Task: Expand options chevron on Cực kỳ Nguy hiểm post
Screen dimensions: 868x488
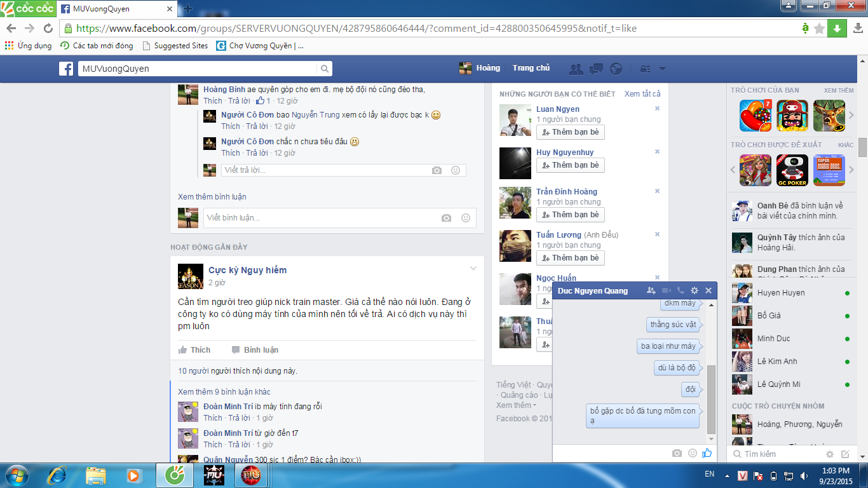Action: [473, 268]
